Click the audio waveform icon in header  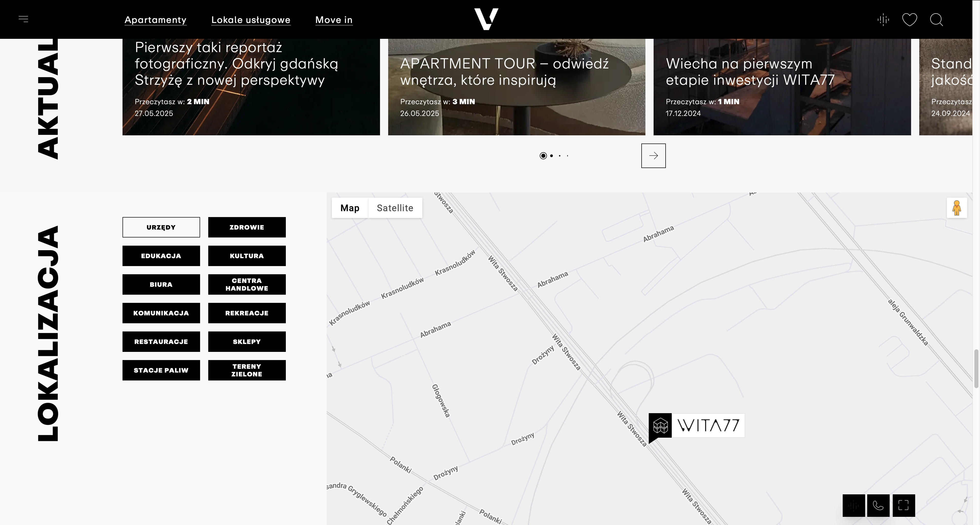(883, 19)
